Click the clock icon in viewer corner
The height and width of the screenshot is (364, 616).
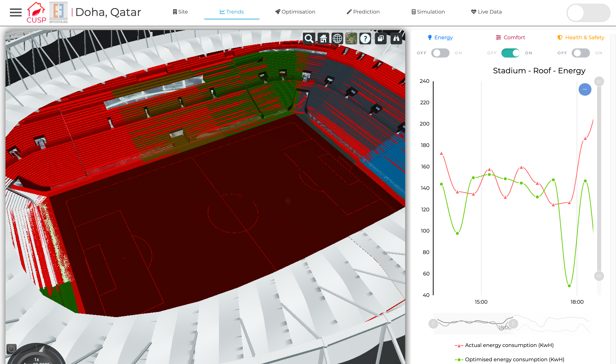11,349
